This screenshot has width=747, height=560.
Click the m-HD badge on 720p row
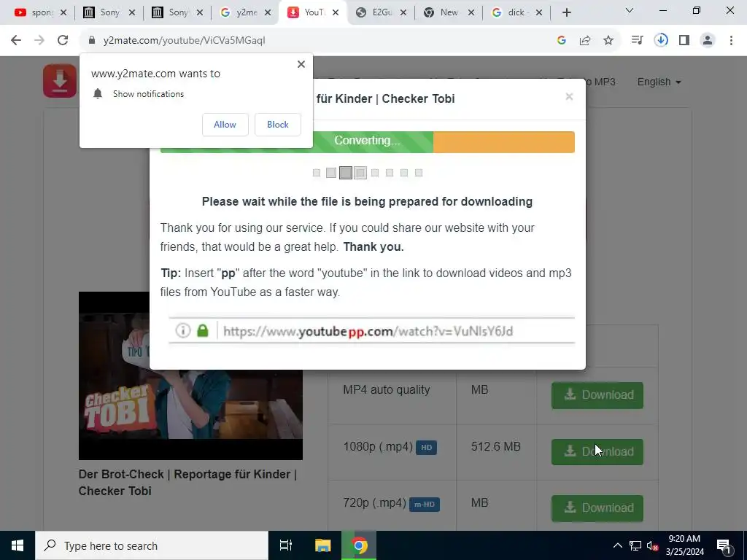tap(424, 505)
